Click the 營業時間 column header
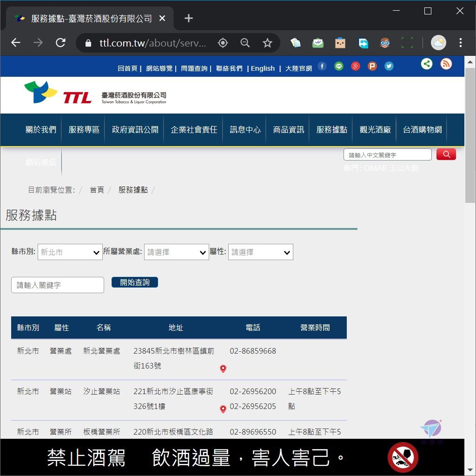The width and height of the screenshot is (476, 476). [x=315, y=328]
